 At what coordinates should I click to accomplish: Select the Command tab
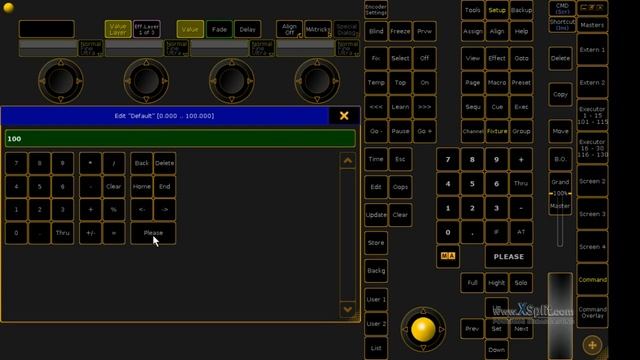point(592,280)
